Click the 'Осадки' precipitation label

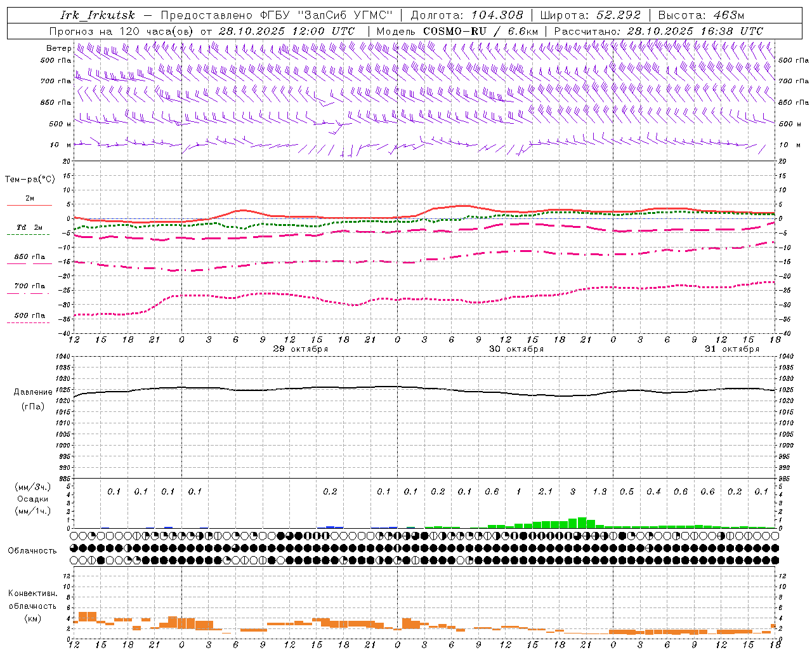point(32,499)
